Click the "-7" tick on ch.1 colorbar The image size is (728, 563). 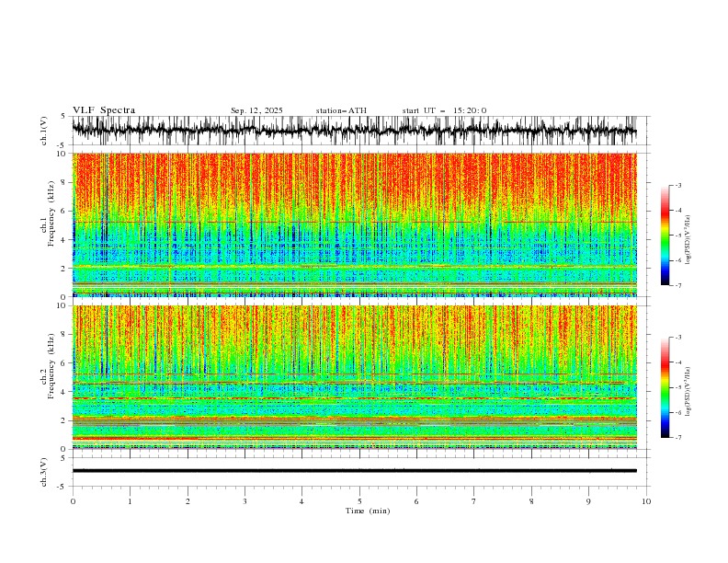click(x=678, y=285)
